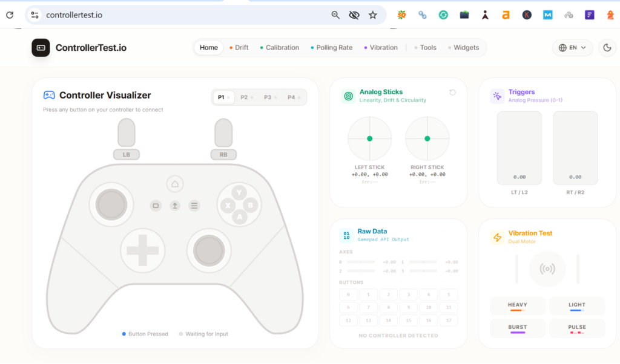Open the EN language dropdown
The image size is (620, 364).
click(x=572, y=48)
